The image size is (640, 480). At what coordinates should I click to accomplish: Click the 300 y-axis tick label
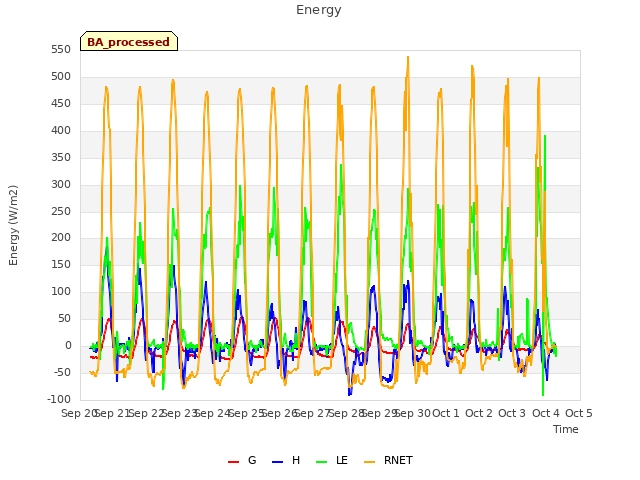pyautogui.click(x=61, y=184)
